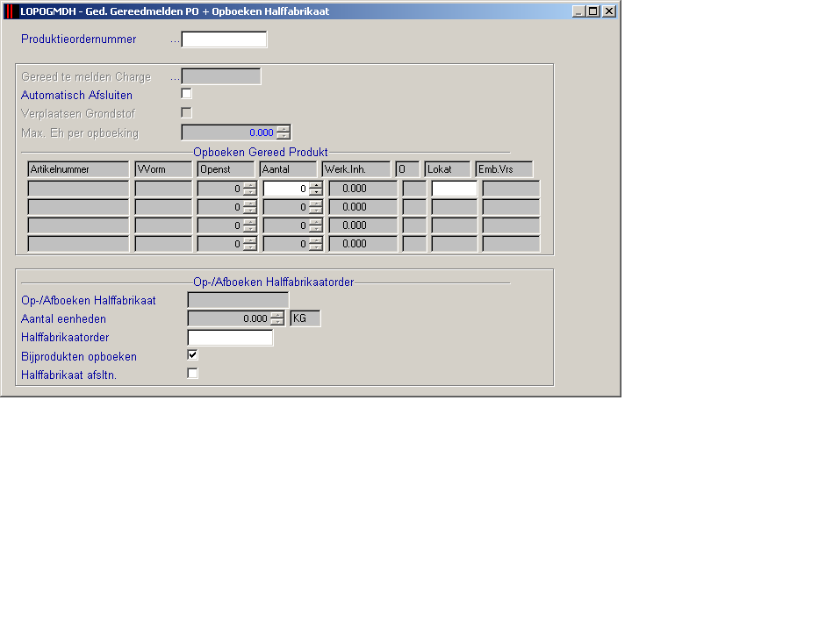Click first row Aantal quantity field
840x643 pixels.
pyautogui.click(x=286, y=189)
